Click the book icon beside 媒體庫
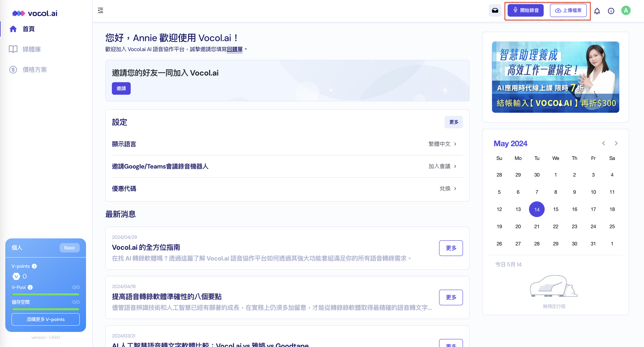The width and height of the screenshot is (644, 347). click(x=13, y=49)
